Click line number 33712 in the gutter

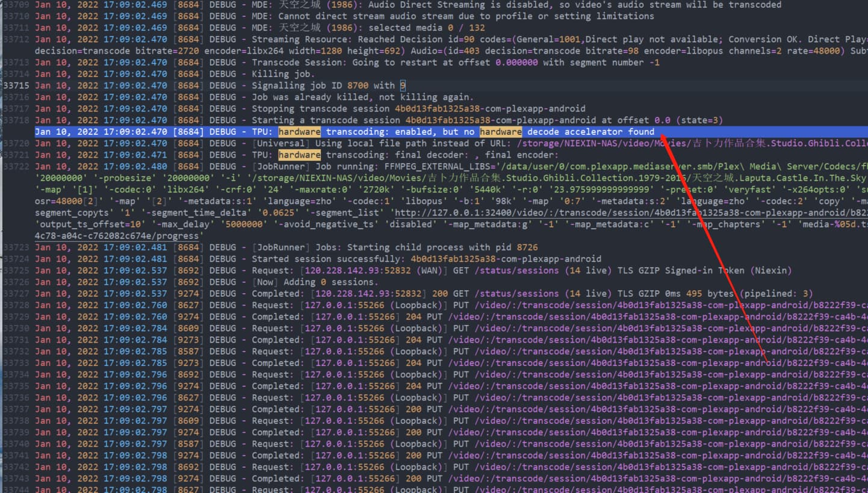point(16,39)
